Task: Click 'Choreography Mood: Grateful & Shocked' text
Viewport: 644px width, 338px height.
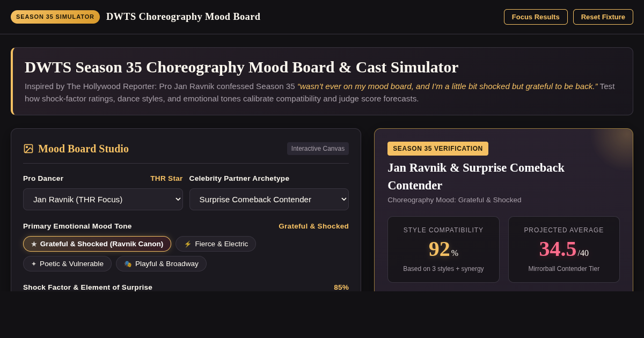Action: 455,200
